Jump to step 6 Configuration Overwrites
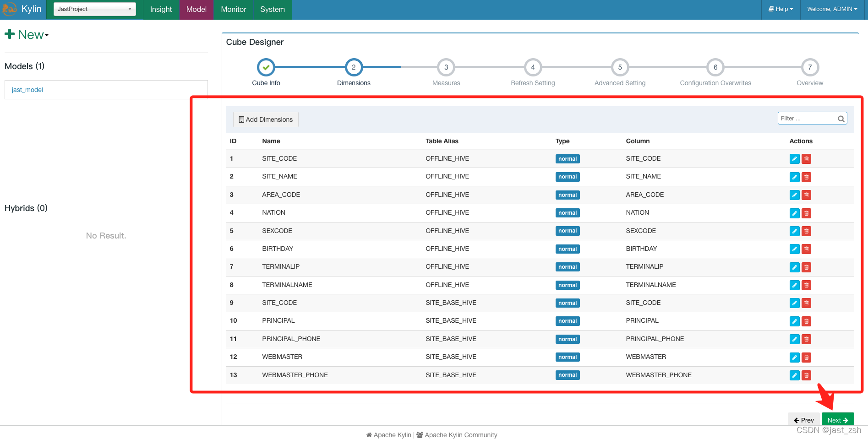Image resolution: width=868 pixels, height=439 pixels. tap(715, 67)
